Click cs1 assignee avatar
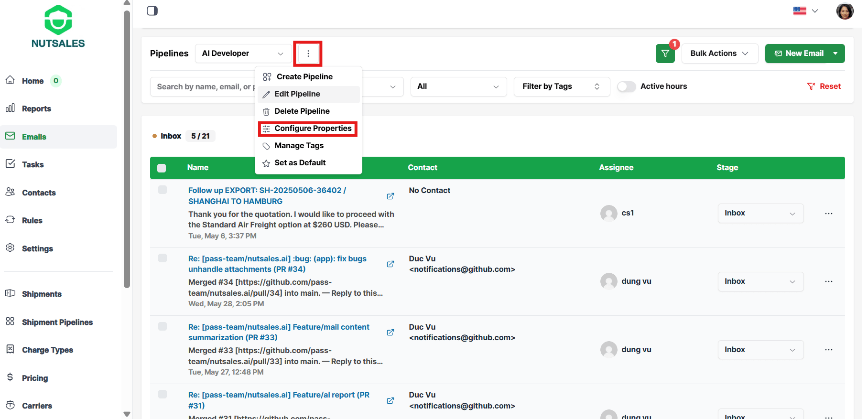 click(608, 213)
